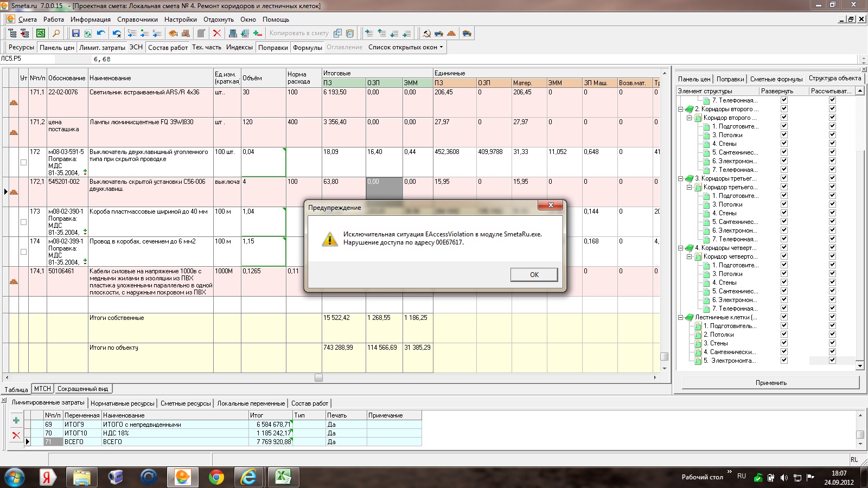
Task: Click the Ресурсы toolbar button
Action: pyautogui.click(x=21, y=47)
